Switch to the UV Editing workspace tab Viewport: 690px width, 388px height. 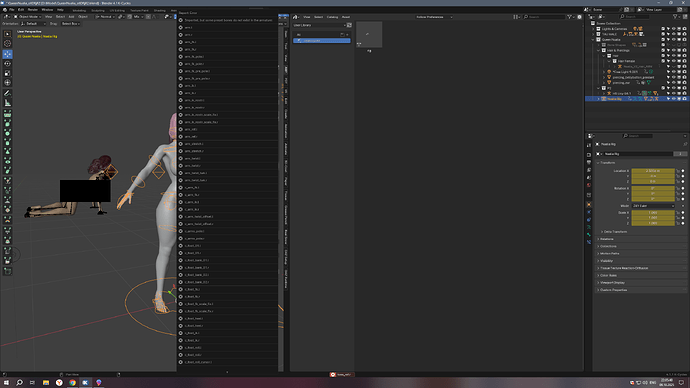pos(117,10)
